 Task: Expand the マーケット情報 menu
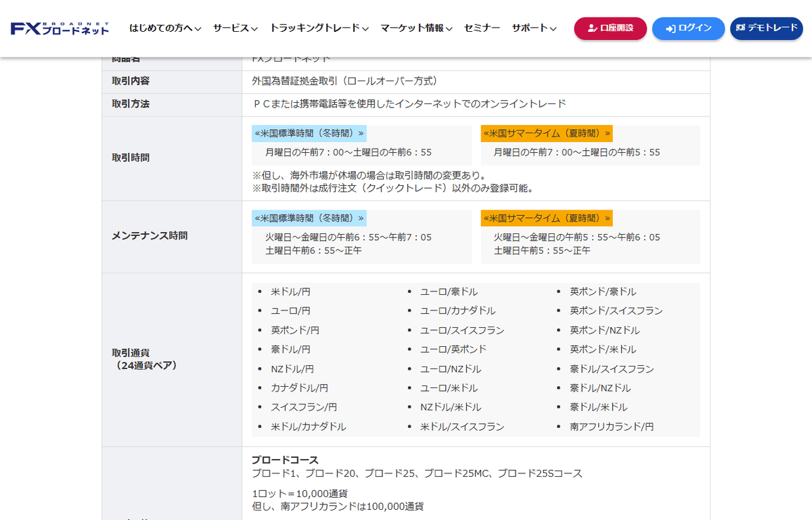click(x=416, y=28)
